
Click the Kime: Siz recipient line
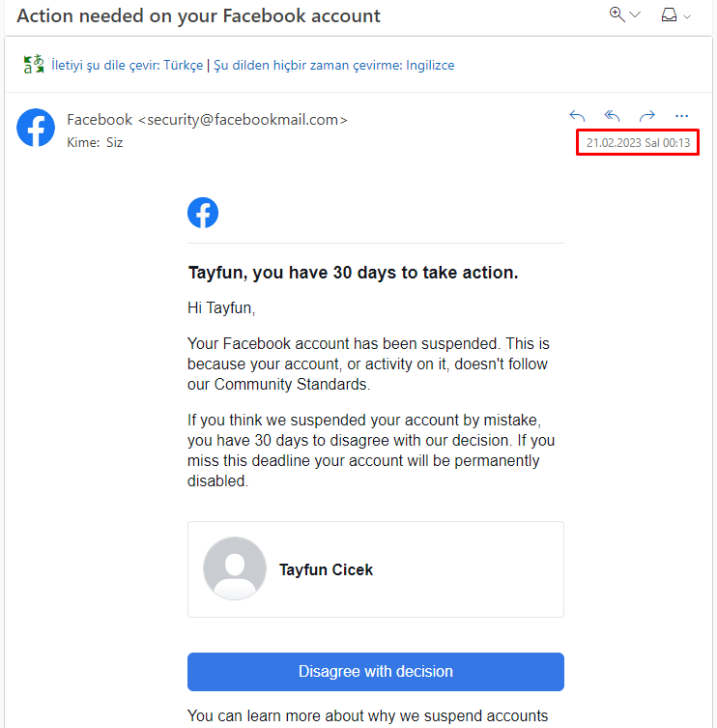click(95, 142)
